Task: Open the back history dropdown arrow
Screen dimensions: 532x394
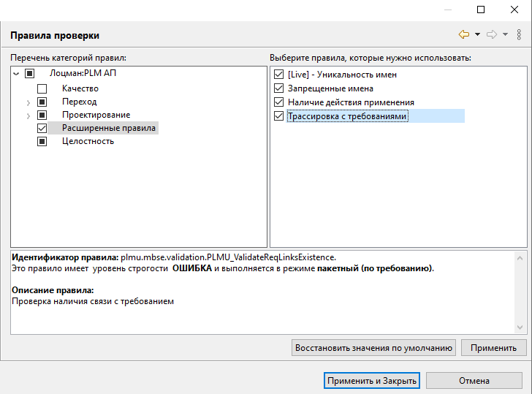Action: point(477,34)
